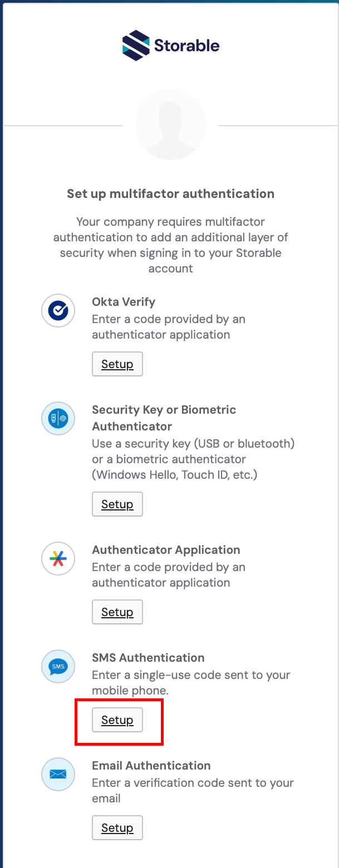The image size is (339, 868).
Task: Click the Okta Verify checkmark icon
Action: (58, 311)
